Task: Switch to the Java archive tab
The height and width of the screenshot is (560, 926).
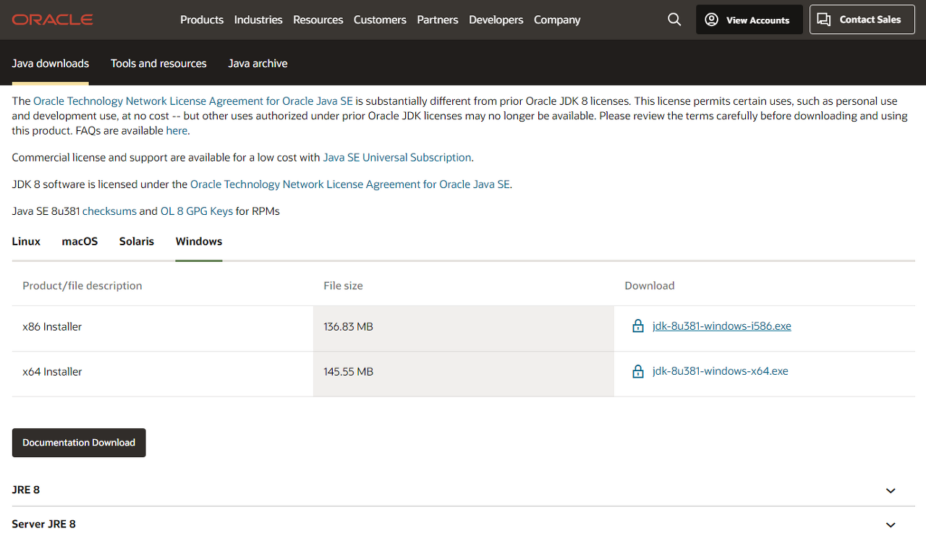Action: (x=258, y=64)
